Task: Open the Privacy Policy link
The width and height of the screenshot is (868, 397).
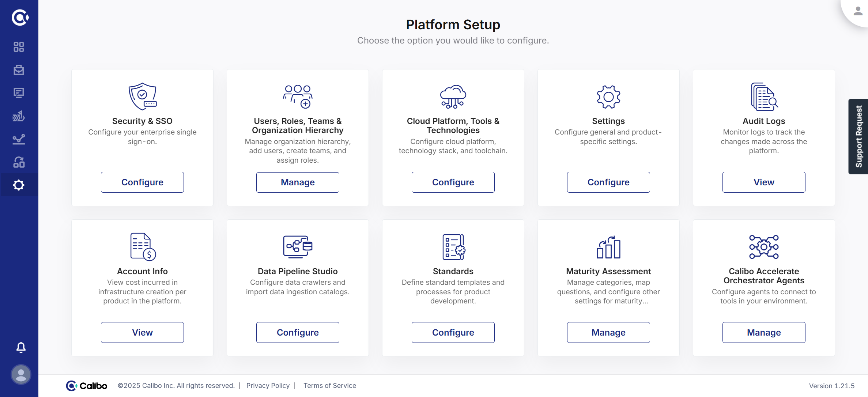Action: click(x=268, y=386)
